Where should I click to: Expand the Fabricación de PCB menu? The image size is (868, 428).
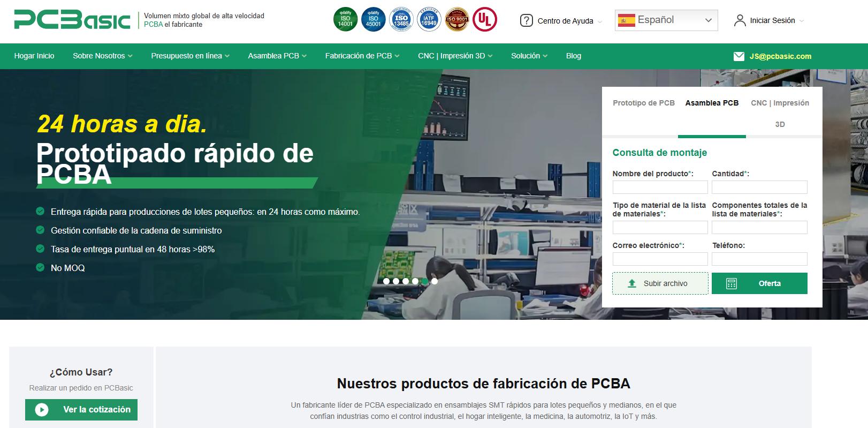point(362,56)
